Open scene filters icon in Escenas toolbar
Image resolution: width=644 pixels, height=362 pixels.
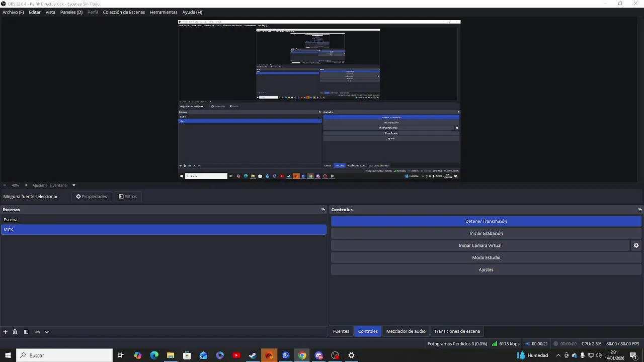tap(26, 332)
